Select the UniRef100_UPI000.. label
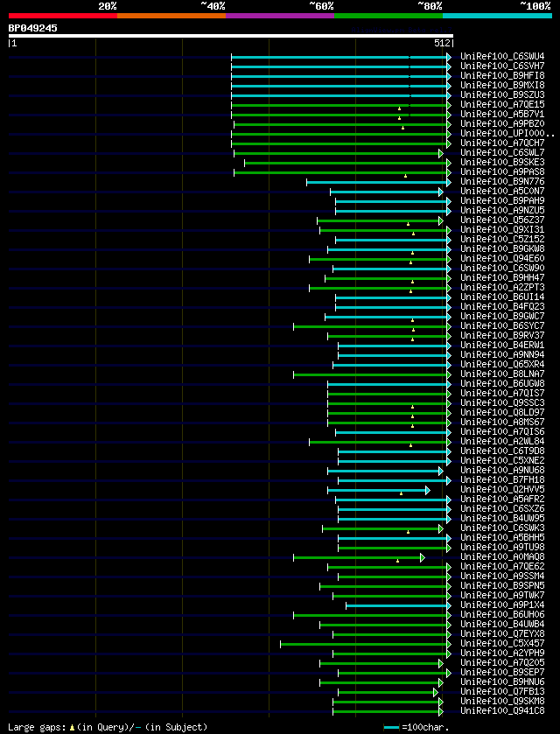The image size is (560, 734). (x=507, y=134)
